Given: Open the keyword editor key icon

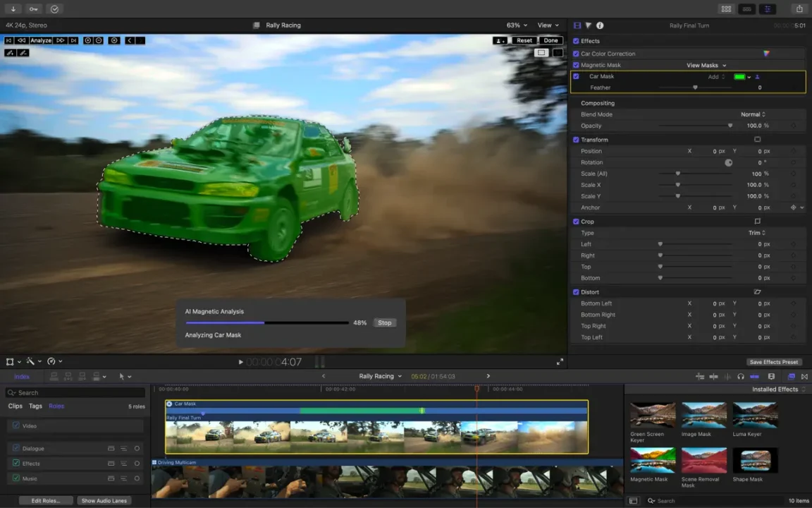Looking at the screenshot, I should pyautogui.click(x=34, y=8).
